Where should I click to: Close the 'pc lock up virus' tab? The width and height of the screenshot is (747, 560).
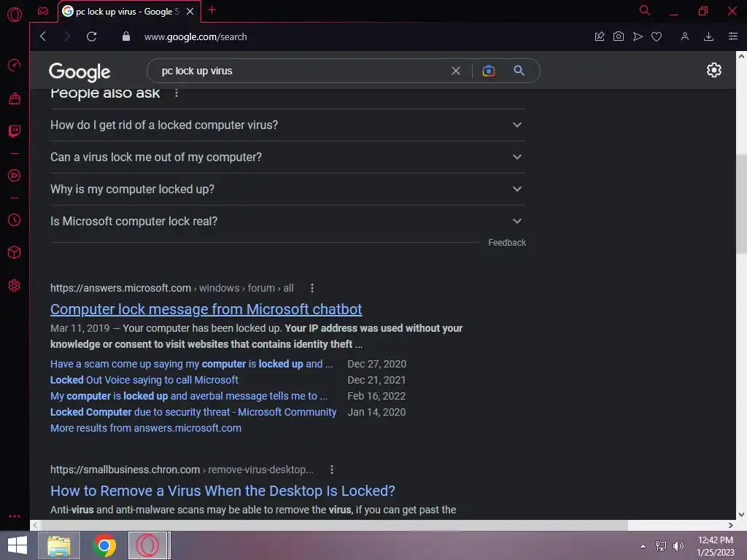click(190, 12)
